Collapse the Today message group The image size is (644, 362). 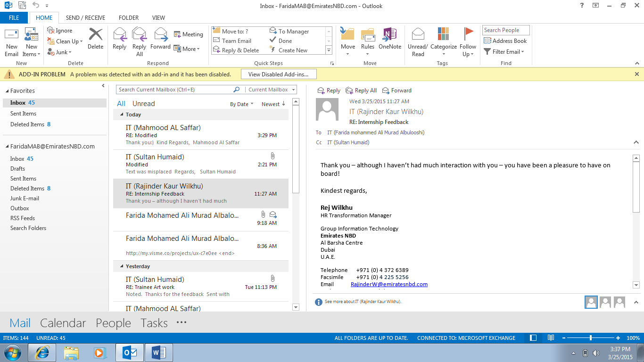(122, 115)
